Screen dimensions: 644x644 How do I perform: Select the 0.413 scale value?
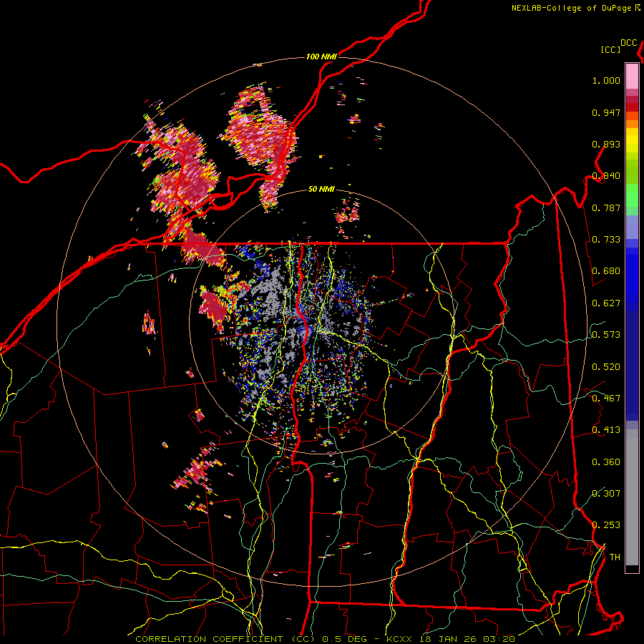pos(606,430)
